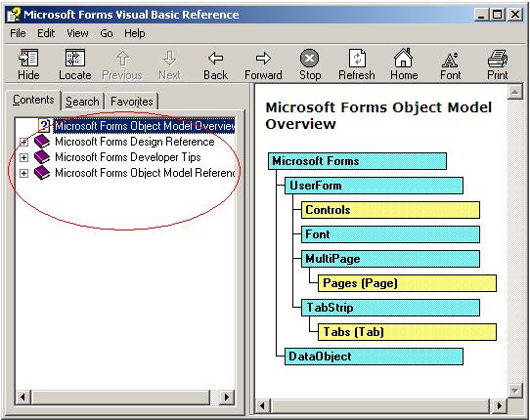Screen dimensions: 530x420
Task: Click the Font size toolbar icon
Action: (x=450, y=60)
